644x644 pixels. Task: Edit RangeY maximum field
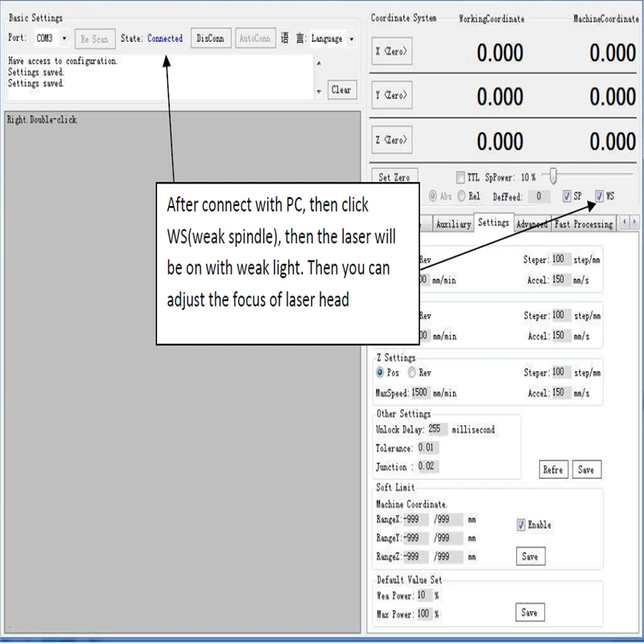(450, 538)
